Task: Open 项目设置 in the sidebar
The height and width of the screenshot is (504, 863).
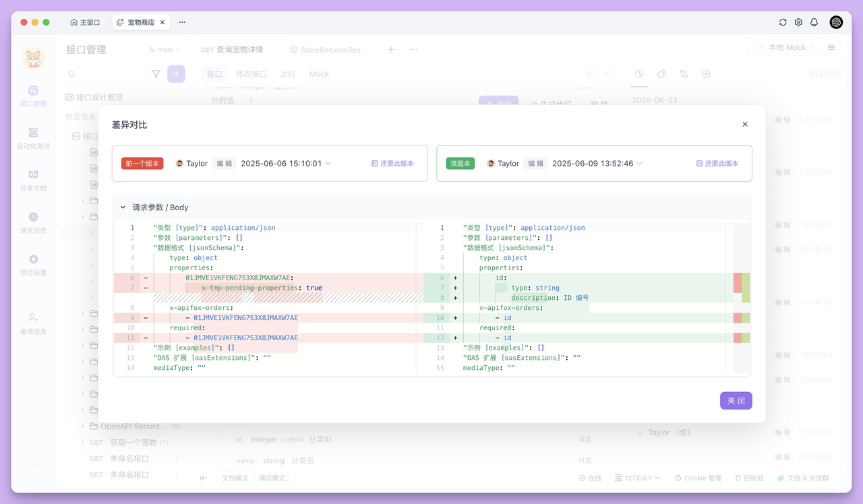Action: point(33,265)
